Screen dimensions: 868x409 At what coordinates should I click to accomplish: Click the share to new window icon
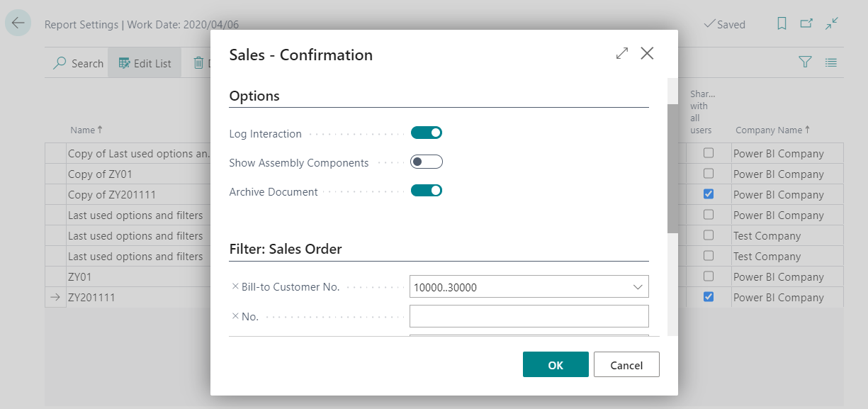point(806,23)
